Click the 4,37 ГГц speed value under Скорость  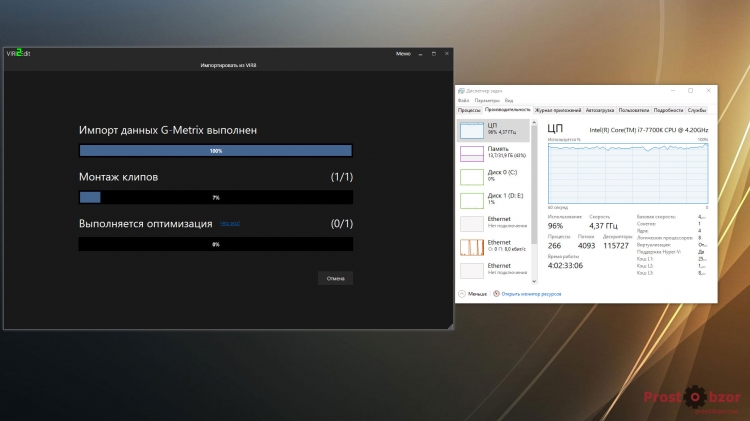603,226
